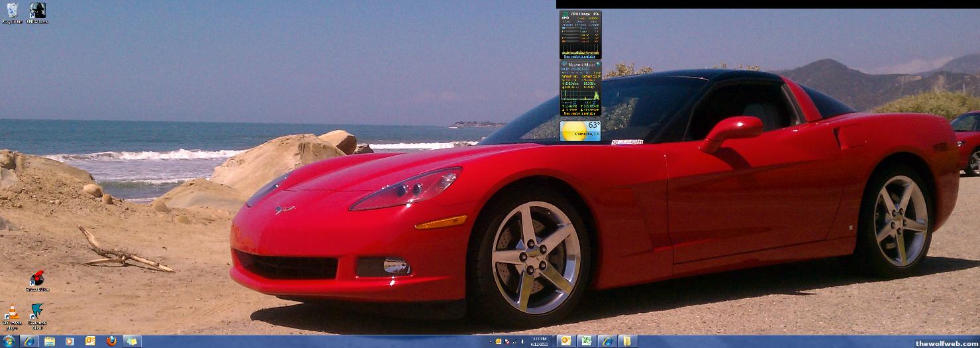Click Network Meter's new version available link
This screenshot has width=980, height=348.
click(x=580, y=114)
